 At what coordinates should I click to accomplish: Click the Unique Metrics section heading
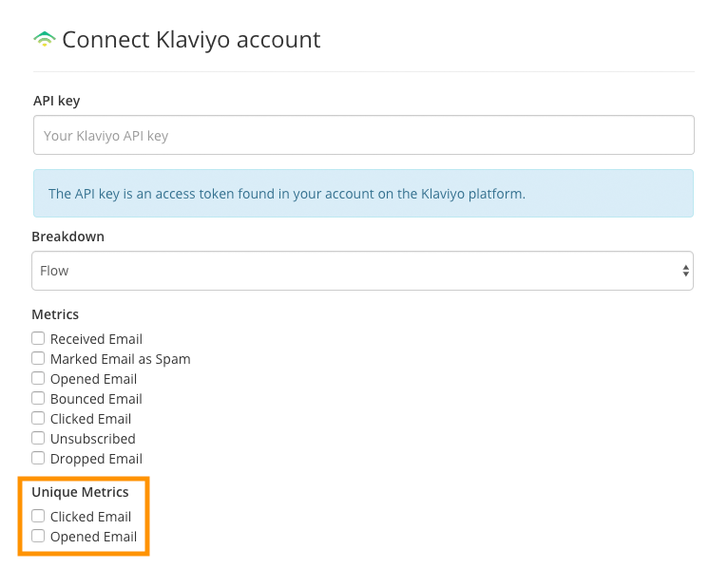tap(80, 492)
